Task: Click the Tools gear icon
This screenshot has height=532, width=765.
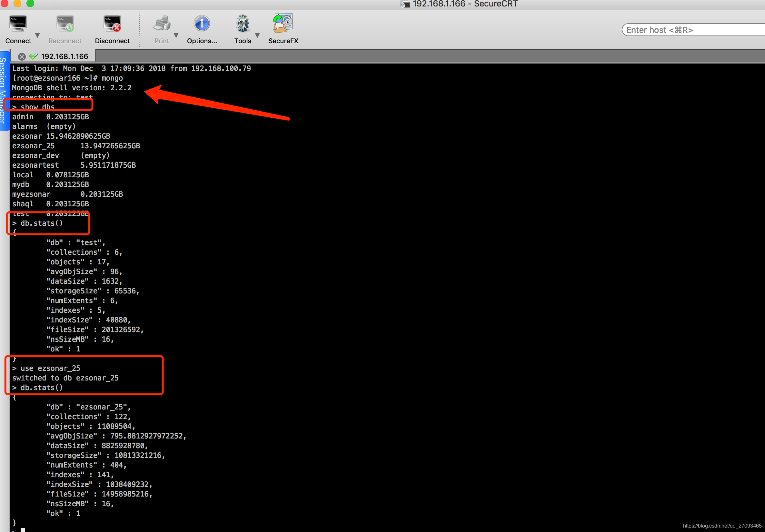Action: pyautogui.click(x=243, y=24)
